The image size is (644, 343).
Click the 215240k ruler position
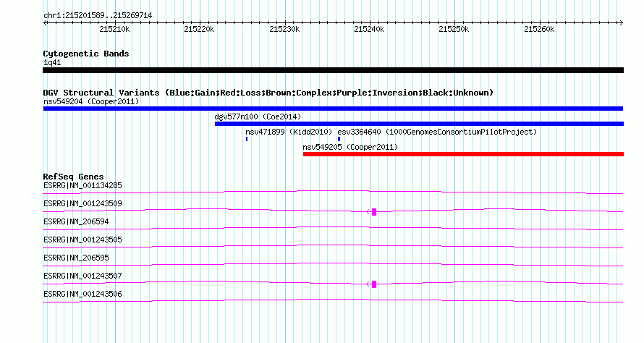(x=369, y=29)
